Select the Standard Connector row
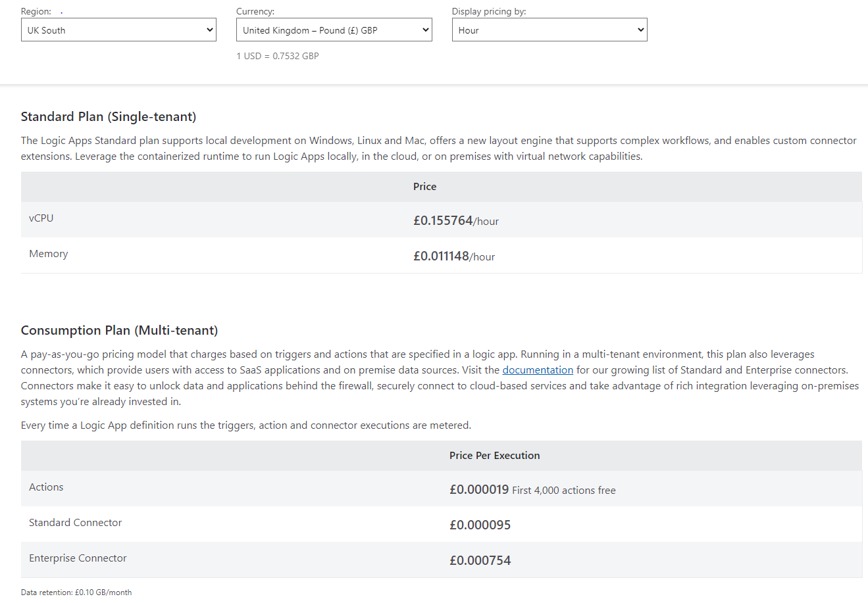868x603 pixels. coord(75,522)
